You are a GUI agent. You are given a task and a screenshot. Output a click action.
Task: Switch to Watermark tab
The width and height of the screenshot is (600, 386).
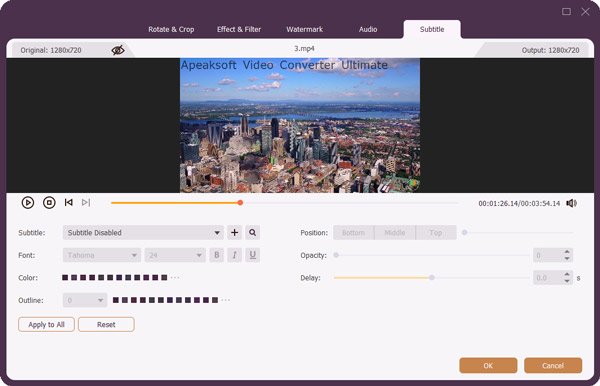pyautogui.click(x=305, y=29)
